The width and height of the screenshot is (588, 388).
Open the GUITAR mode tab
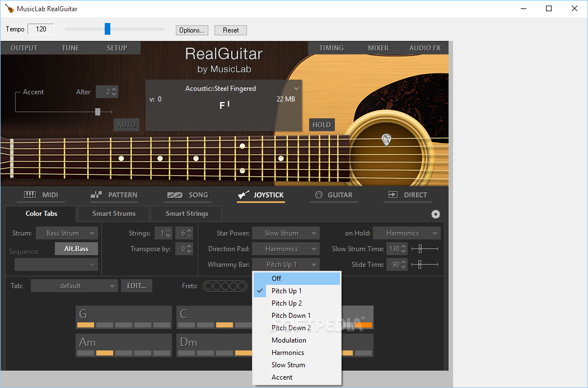click(x=334, y=195)
